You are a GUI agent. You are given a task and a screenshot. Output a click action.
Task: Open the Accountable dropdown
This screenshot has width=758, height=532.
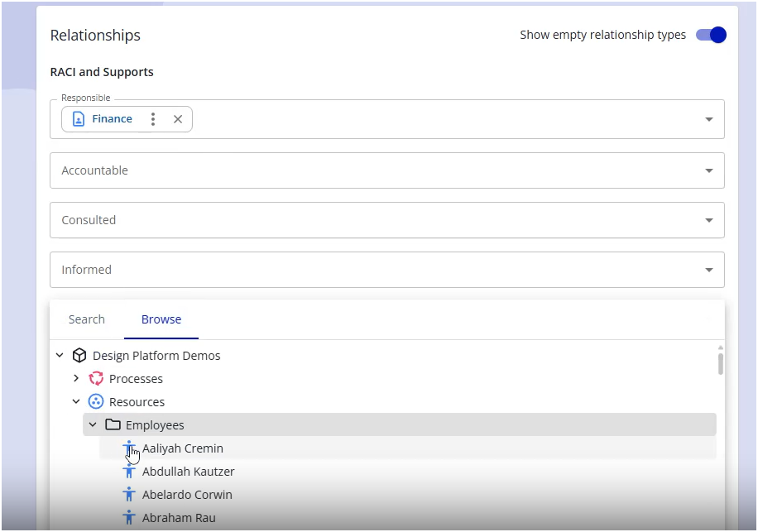[709, 170]
